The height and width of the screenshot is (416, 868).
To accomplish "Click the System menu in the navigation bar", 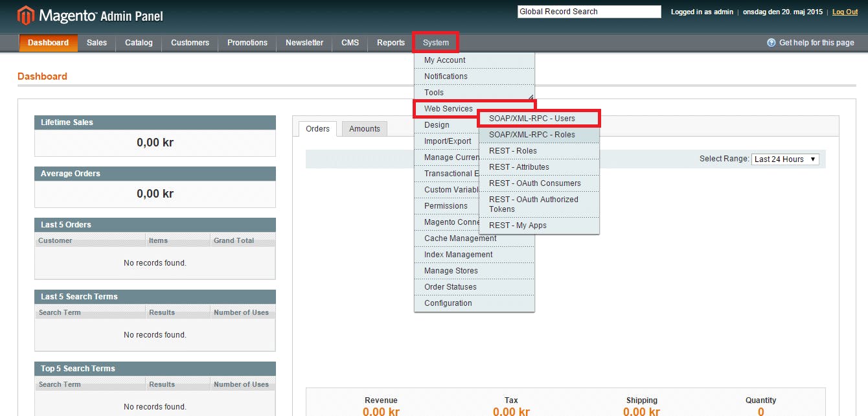I will tap(436, 43).
